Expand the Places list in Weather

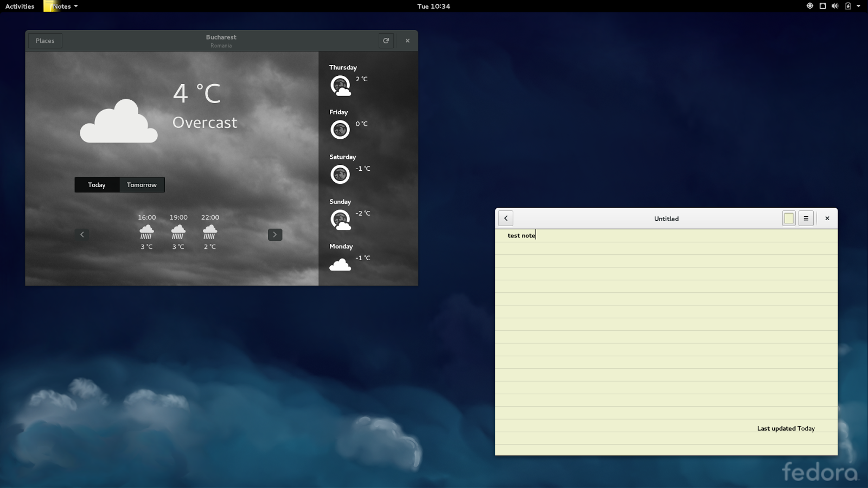tap(44, 41)
